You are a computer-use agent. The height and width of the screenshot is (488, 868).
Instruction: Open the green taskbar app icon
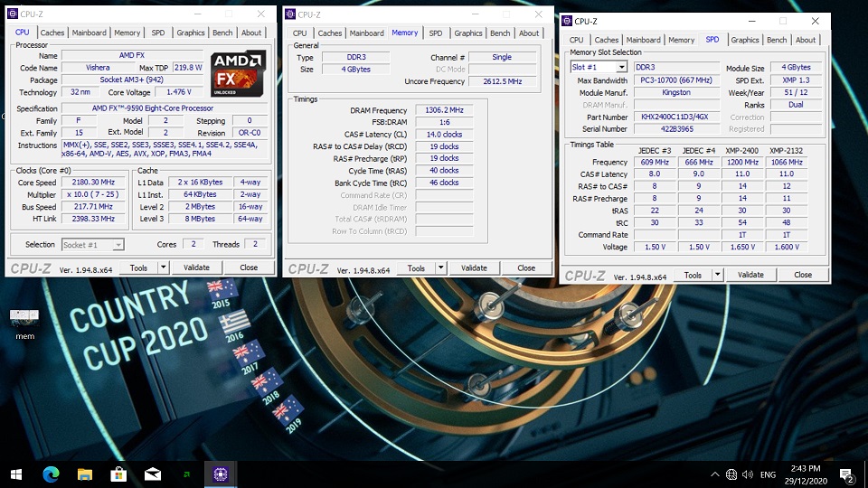(186, 474)
